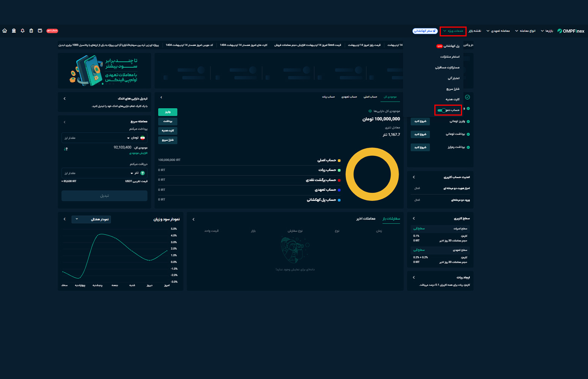This screenshot has width=588, height=379.
Task: Click the home icon in top bar
Action: [x=5, y=31]
